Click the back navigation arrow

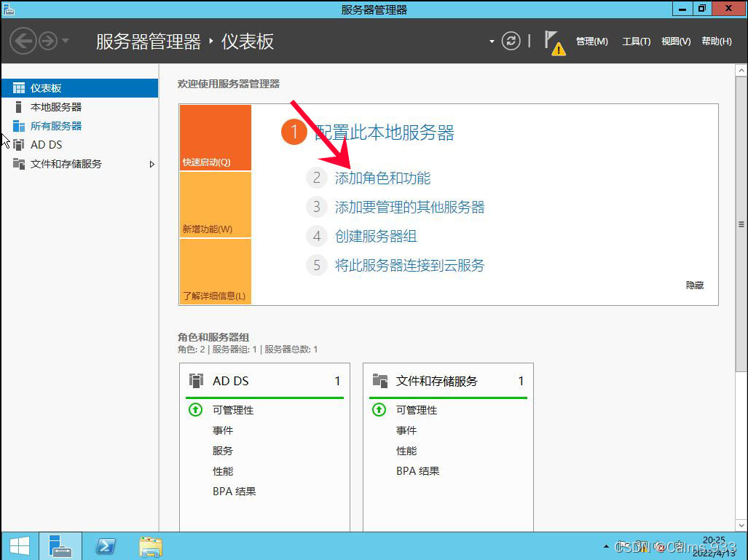pyautogui.click(x=23, y=41)
